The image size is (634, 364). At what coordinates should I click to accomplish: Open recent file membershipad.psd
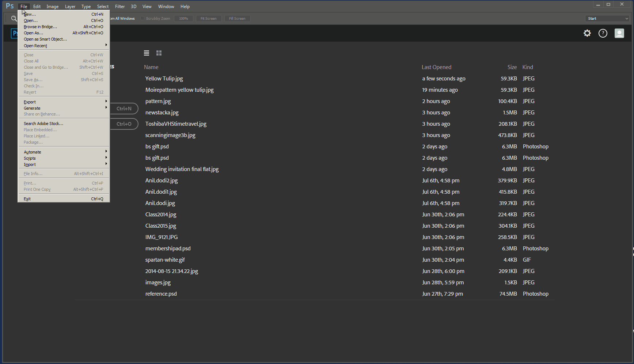click(x=168, y=249)
